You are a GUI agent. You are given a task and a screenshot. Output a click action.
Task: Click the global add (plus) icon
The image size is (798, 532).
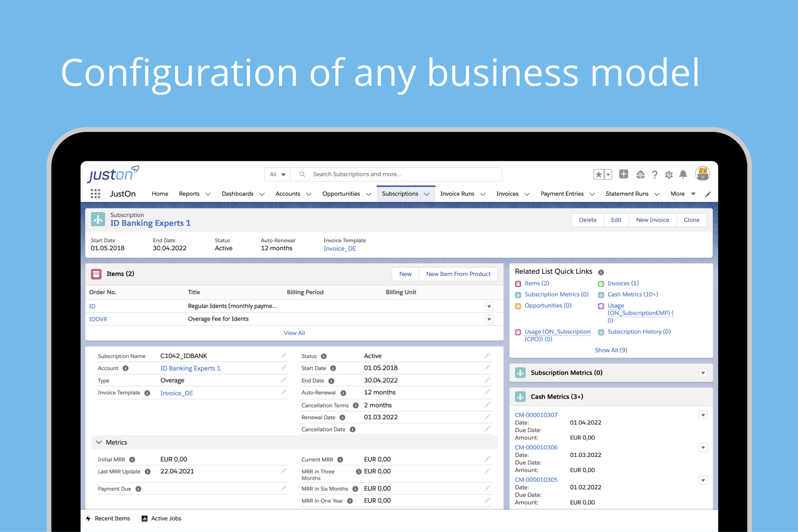pyautogui.click(x=624, y=174)
